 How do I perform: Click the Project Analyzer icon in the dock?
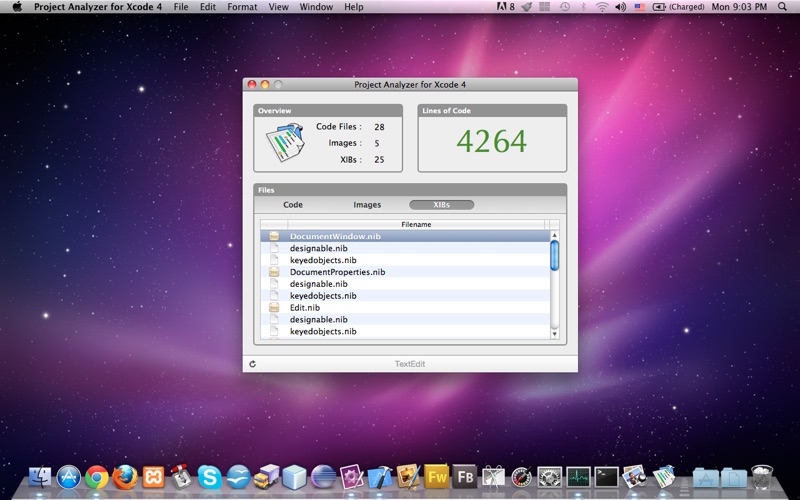[663, 478]
